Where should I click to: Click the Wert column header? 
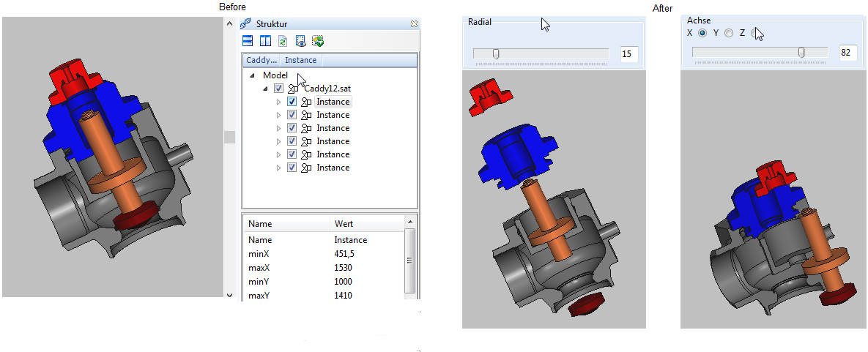pyautogui.click(x=344, y=224)
